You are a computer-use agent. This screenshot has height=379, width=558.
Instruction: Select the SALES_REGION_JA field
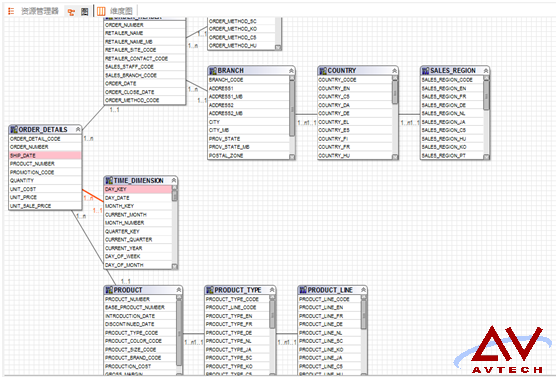pos(452,122)
